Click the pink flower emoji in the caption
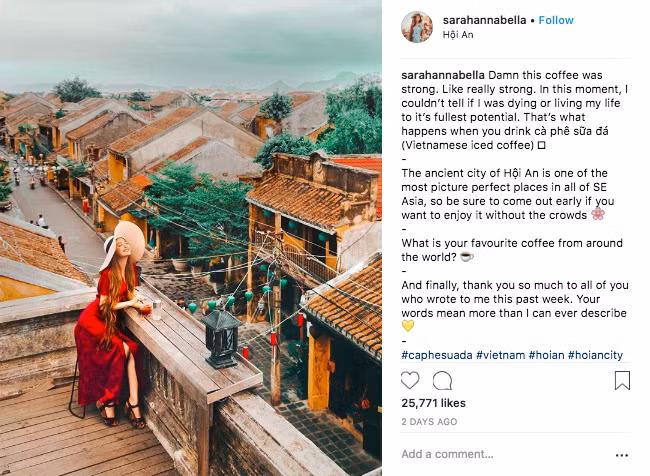The image size is (650, 476). [597, 215]
